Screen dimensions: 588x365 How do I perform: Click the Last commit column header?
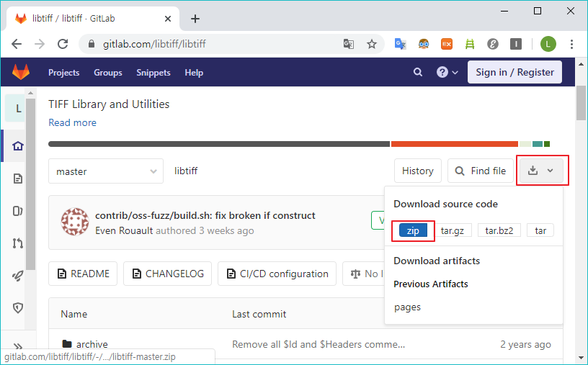259,314
